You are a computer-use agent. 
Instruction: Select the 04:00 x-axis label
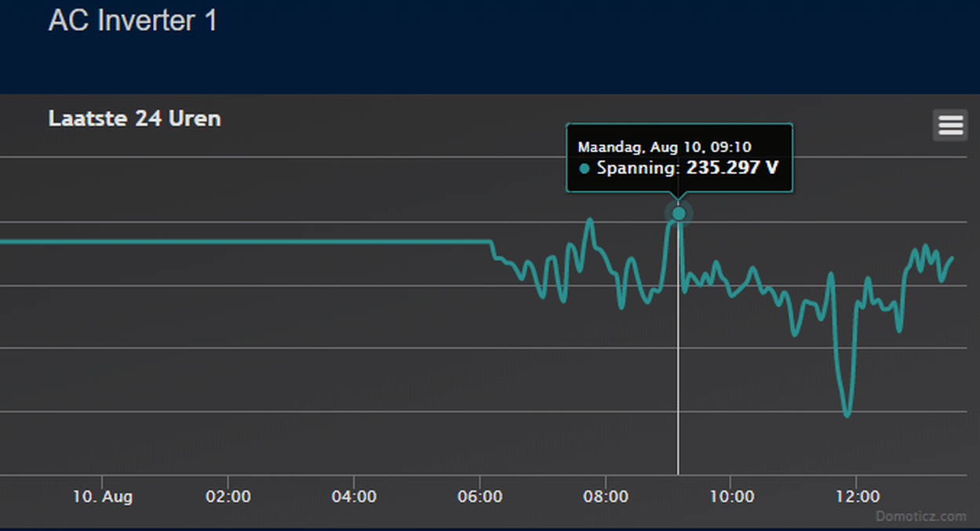354,496
